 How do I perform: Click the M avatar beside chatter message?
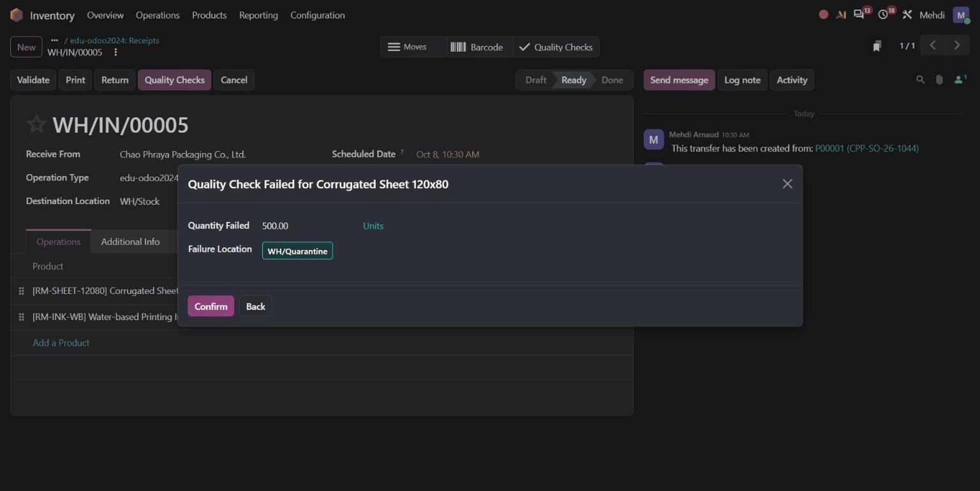[653, 140]
